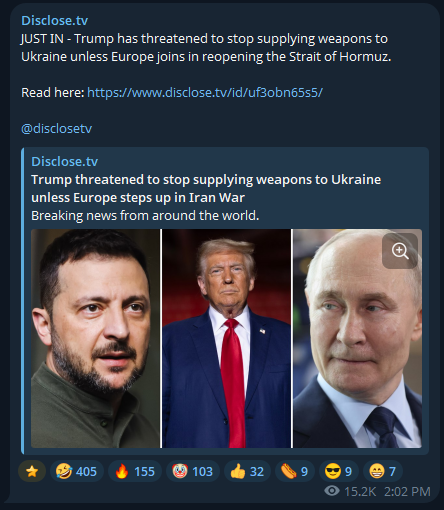Toggle the fire reaction with 155
This screenshot has height=510, width=444.
[x=135, y=471]
